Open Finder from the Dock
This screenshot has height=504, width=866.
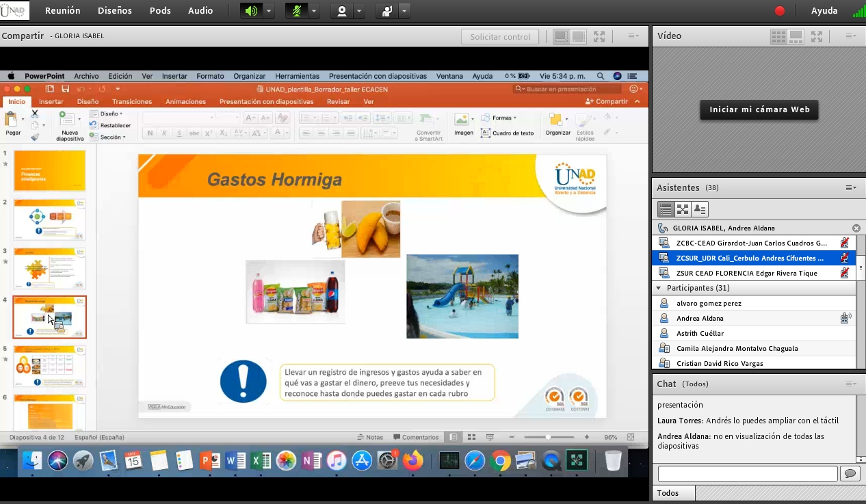click(32, 461)
